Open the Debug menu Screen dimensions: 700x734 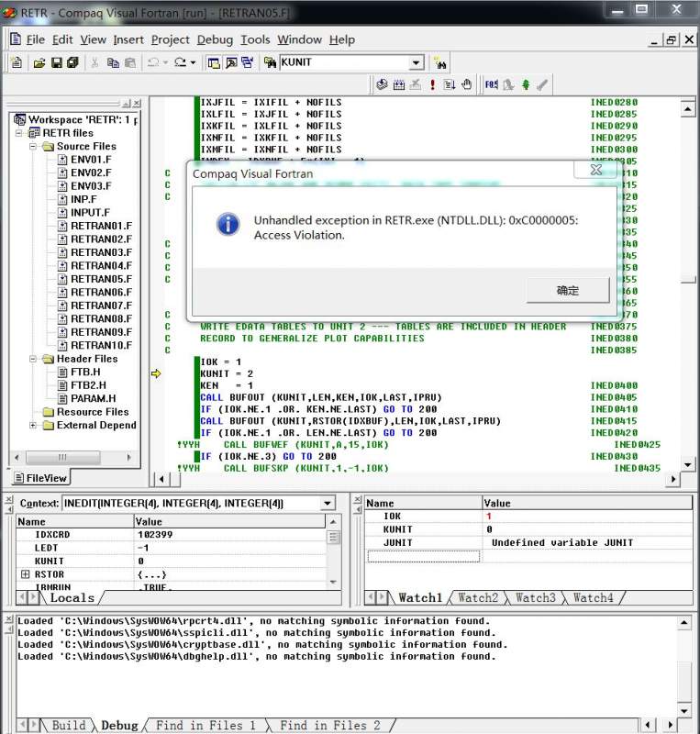[x=215, y=39]
